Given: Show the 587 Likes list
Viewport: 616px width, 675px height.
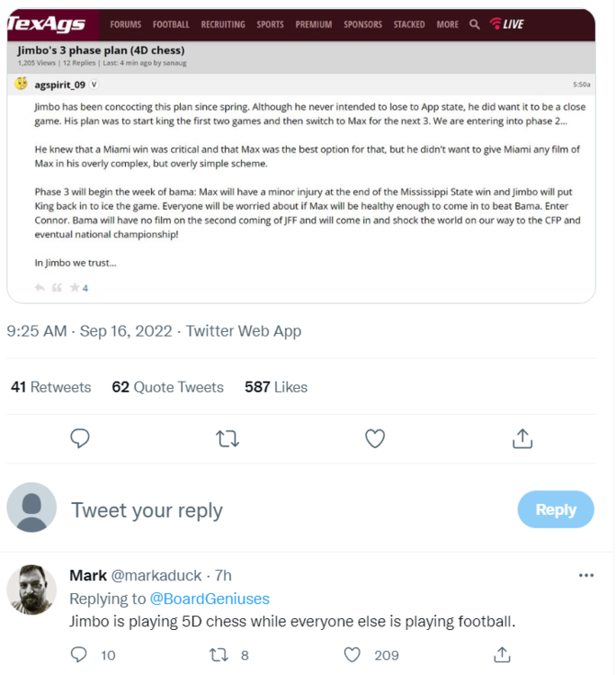Looking at the screenshot, I should [x=276, y=387].
